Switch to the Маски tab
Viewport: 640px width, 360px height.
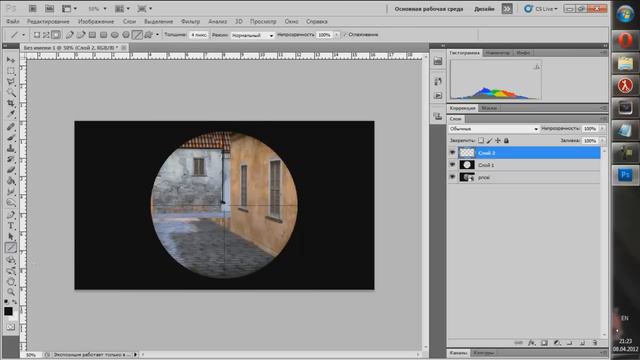coord(489,108)
